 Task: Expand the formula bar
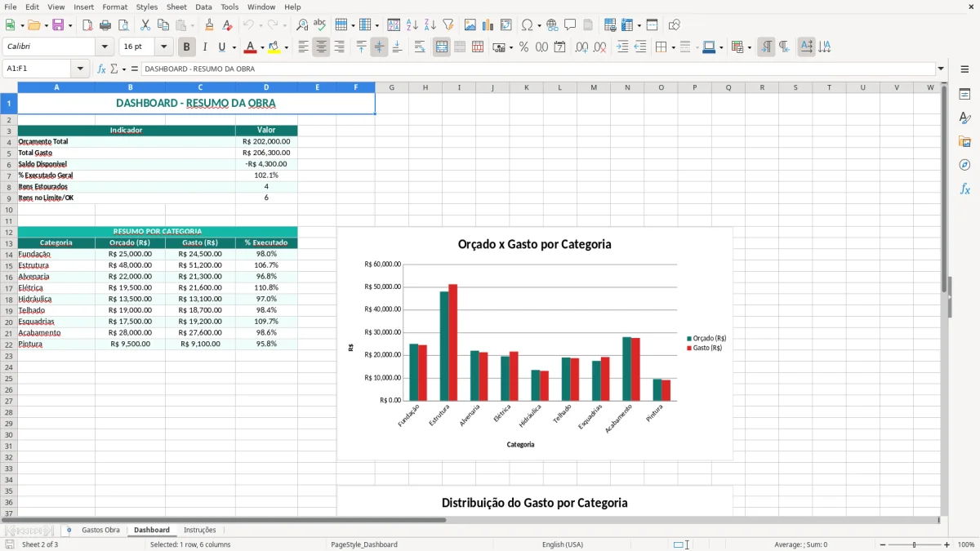tap(941, 69)
